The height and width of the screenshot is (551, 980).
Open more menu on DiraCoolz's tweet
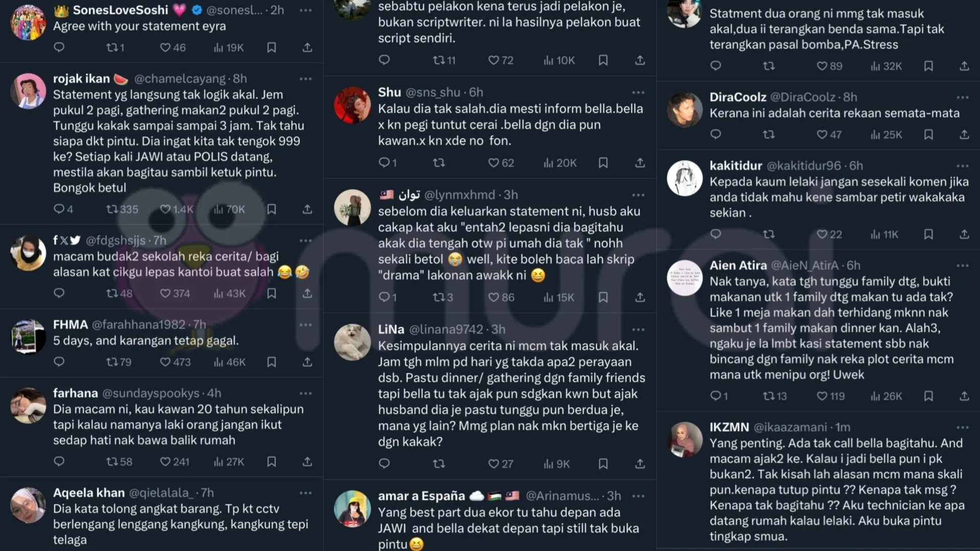click(x=963, y=97)
